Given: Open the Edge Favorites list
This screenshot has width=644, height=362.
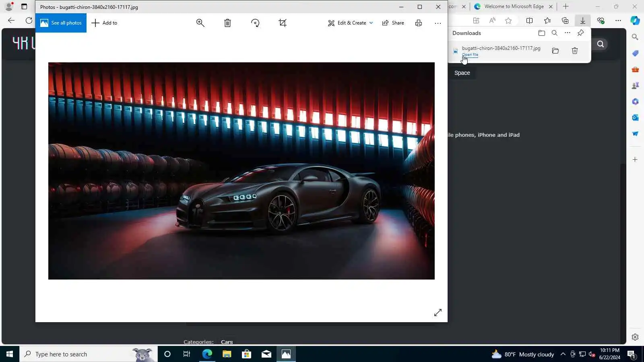Looking at the screenshot, I should tap(547, 21).
